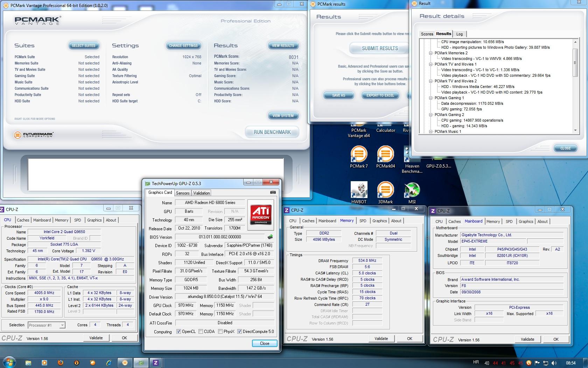Select the PCMark04 desktop shortcut
Viewport: 588px width, 368px height.
point(385,157)
